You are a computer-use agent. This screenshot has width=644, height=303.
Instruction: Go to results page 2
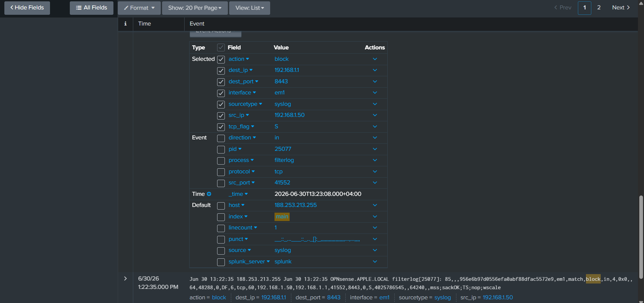(599, 8)
